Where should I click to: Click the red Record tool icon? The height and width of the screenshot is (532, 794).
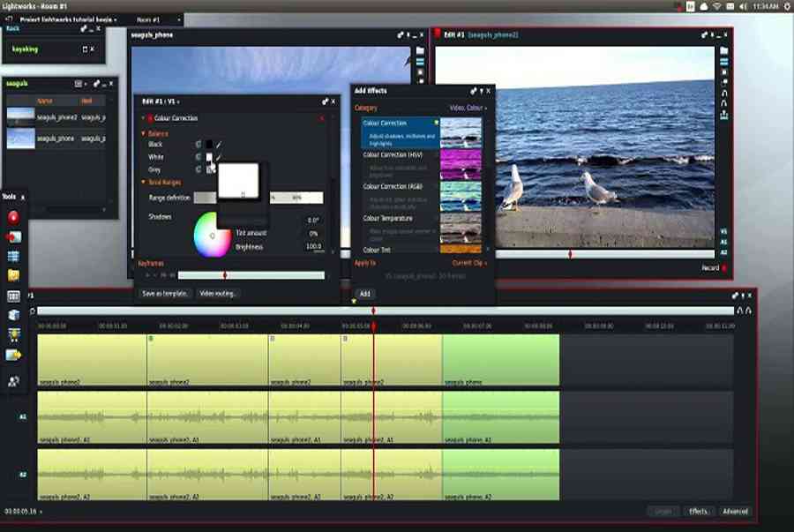(14, 216)
